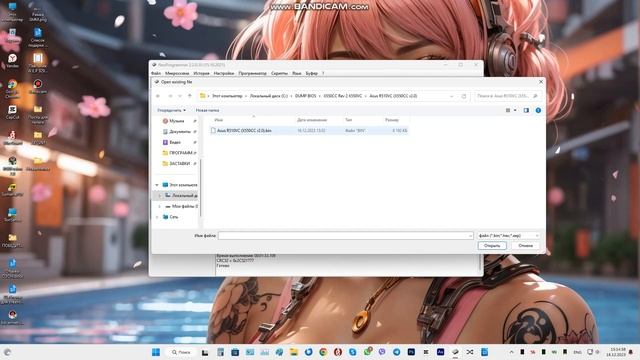Click the search magnifier icon
Viewport: 640px width, 360px height.
coord(536,96)
